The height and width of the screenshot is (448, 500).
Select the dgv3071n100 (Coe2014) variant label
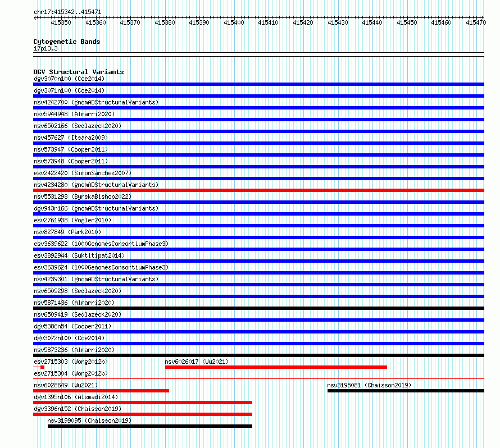[x=69, y=90]
